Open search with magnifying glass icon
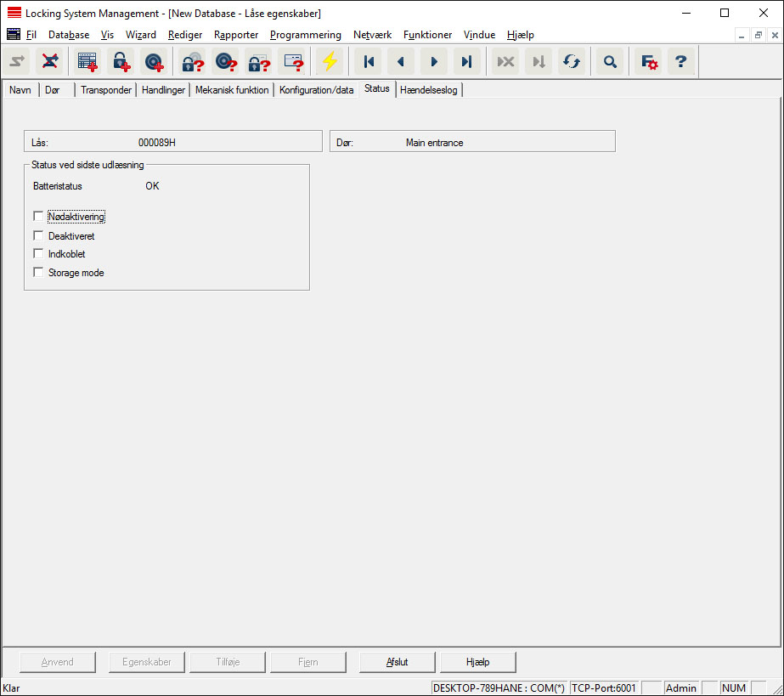Screen dimensions: 784x696 609,62
